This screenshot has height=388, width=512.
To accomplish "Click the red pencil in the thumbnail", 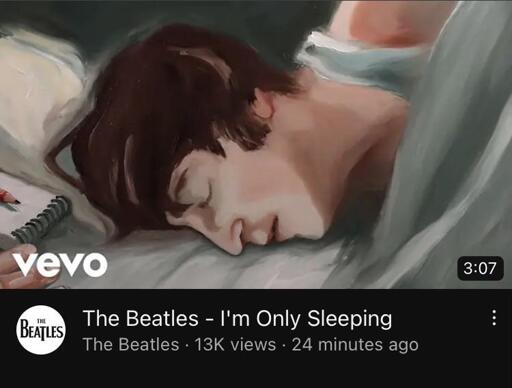I will point(9,197).
